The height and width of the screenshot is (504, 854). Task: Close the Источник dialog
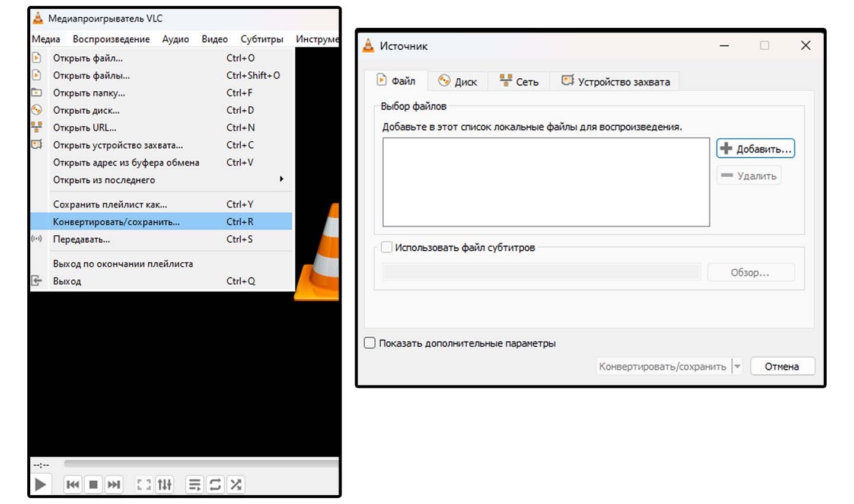pyautogui.click(x=805, y=46)
